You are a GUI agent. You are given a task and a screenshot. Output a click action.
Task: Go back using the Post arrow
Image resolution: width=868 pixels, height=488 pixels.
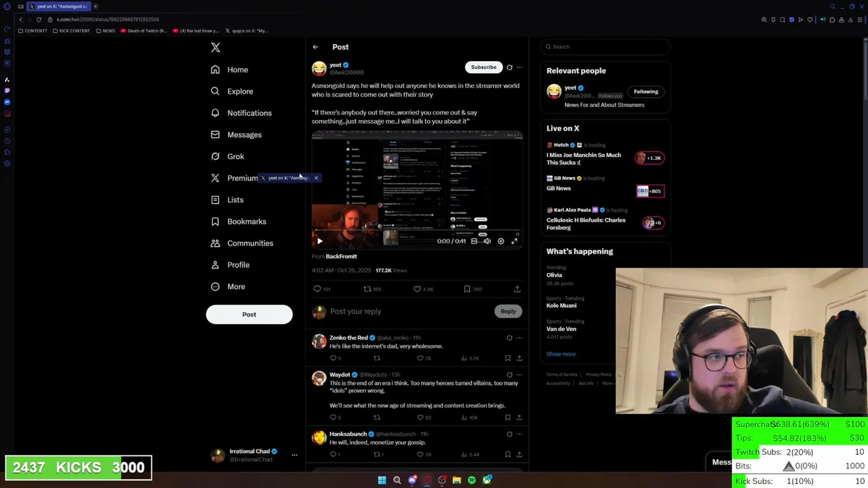click(315, 47)
